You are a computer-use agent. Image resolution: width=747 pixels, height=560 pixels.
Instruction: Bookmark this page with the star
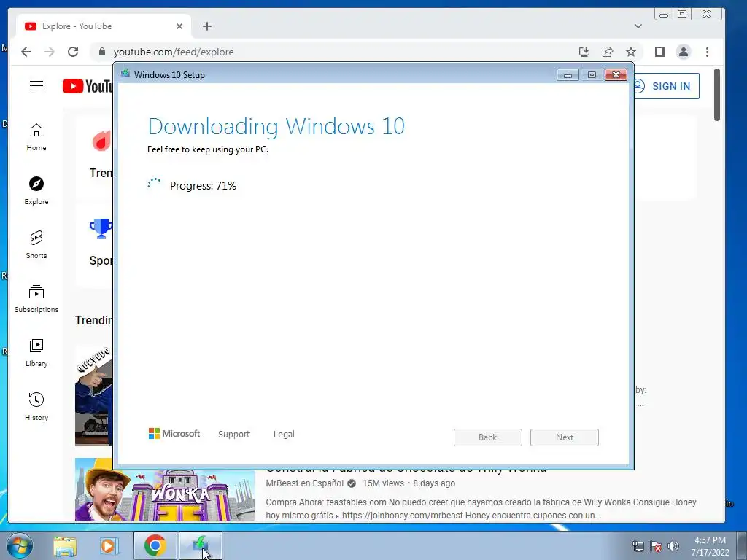point(631,52)
